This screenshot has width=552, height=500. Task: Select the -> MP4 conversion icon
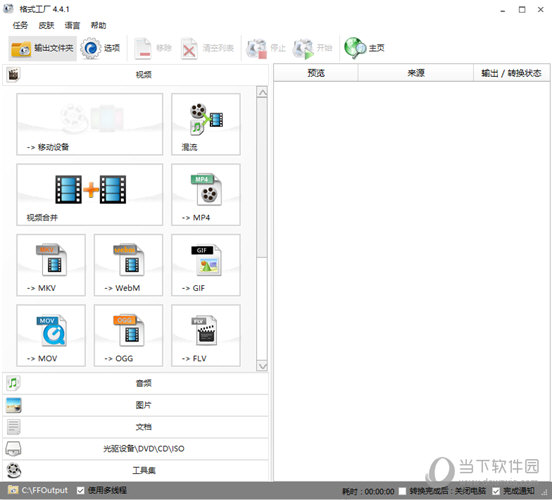click(x=206, y=194)
